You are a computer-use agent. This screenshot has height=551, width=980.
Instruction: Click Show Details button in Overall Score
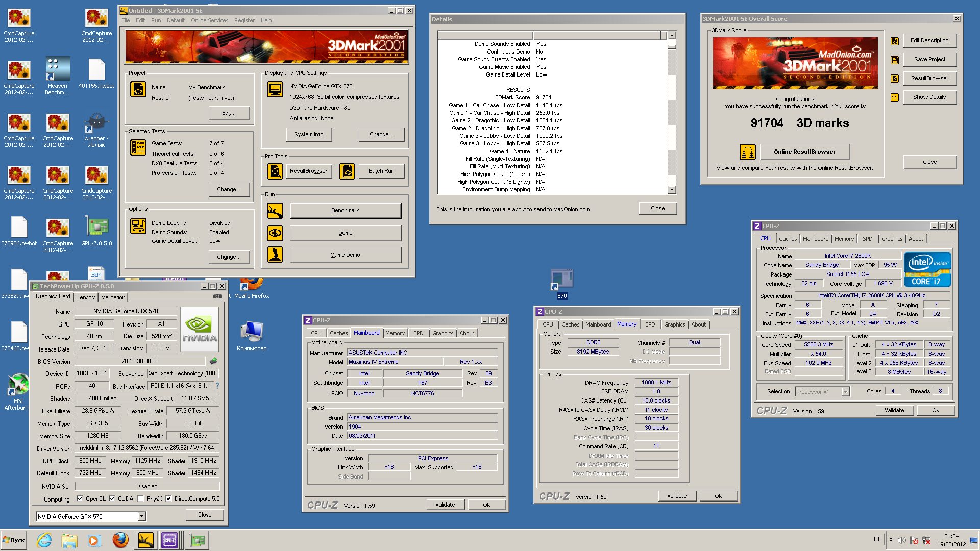[929, 97]
